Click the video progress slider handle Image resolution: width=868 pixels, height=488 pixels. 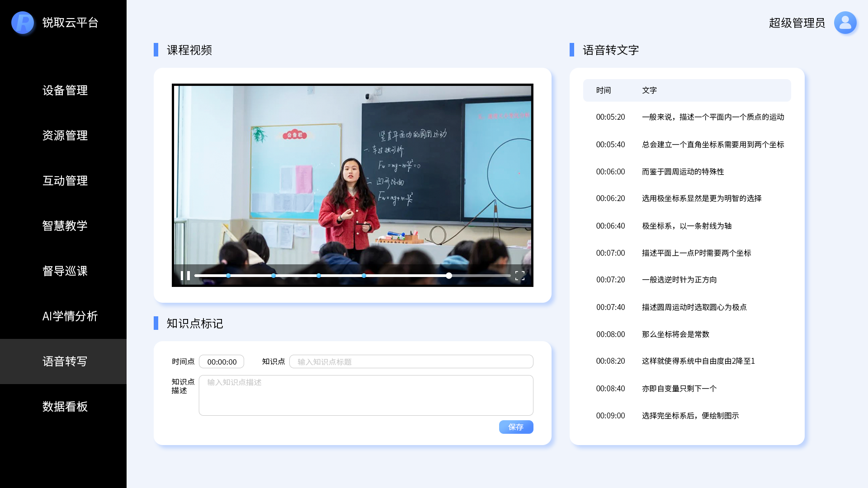point(449,276)
